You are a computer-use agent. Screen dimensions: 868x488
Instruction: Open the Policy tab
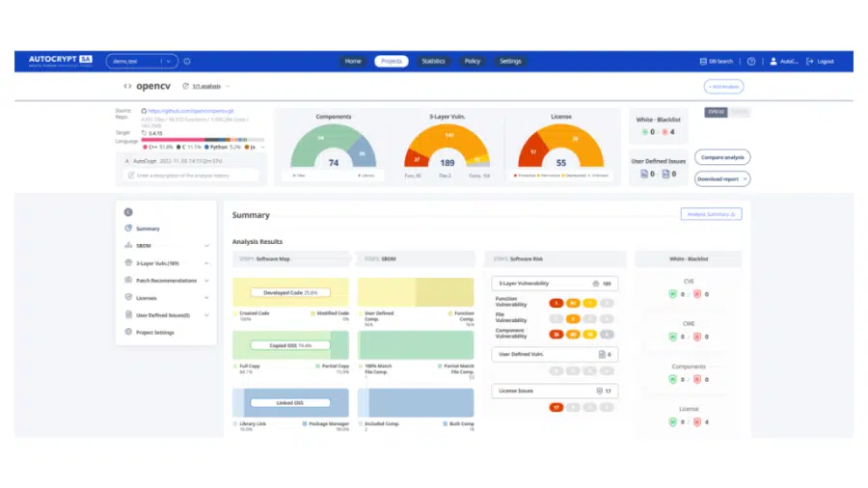click(472, 61)
